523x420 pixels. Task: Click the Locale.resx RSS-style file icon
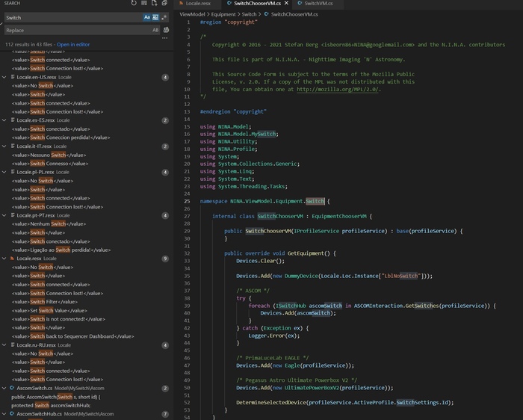[11, 258]
